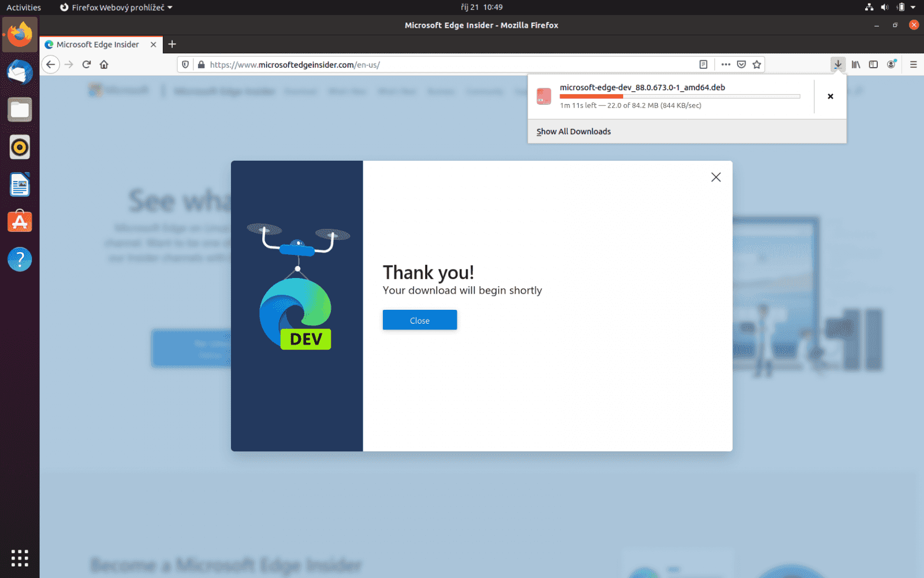Screen dimensions: 924x578
Task: Open the Library (bookshelf) icon
Action: (x=855, y=64)
